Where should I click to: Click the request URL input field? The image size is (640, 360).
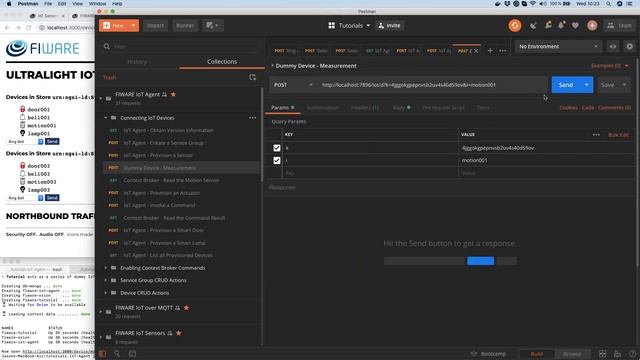[x=433, y=85]
